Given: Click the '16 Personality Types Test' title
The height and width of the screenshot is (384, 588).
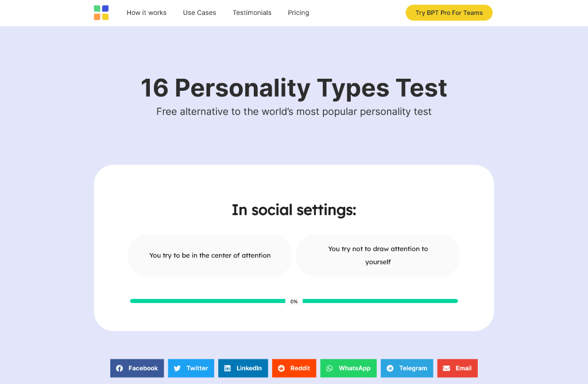Looking at the screenshot, I should pos(293,88).
